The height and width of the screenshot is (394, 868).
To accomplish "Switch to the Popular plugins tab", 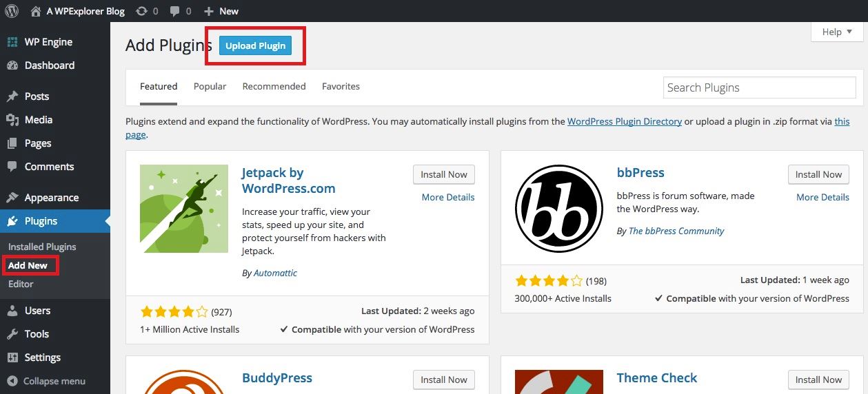I will (x=210, y=87).
